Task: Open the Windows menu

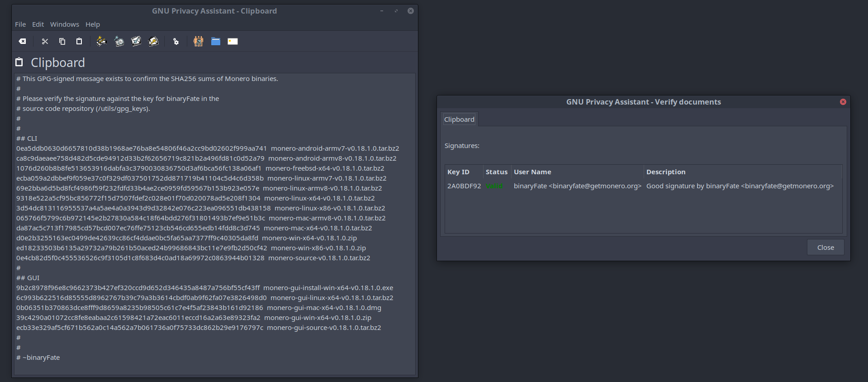Action: click(65, 24)
